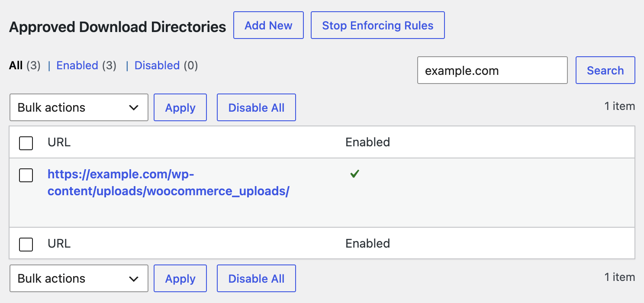Click the Search button
644x303 pixels.
click(605, 70)
